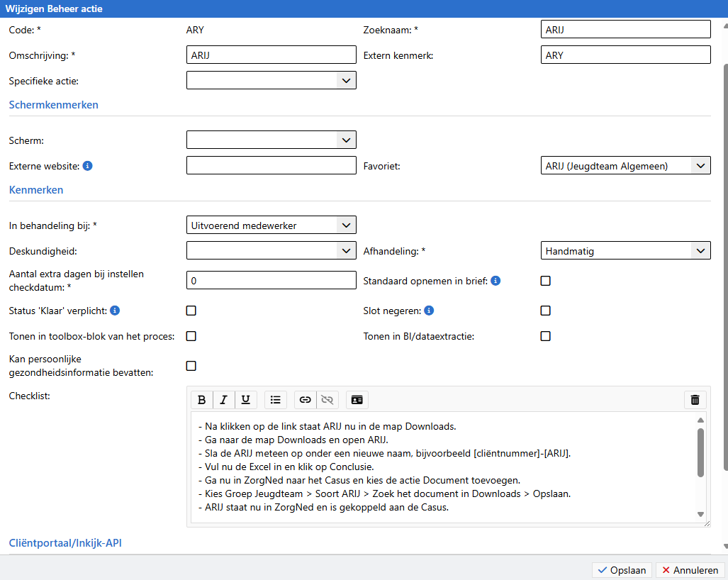Toggle bold formatting in Checklist editor

coord(202,400)
